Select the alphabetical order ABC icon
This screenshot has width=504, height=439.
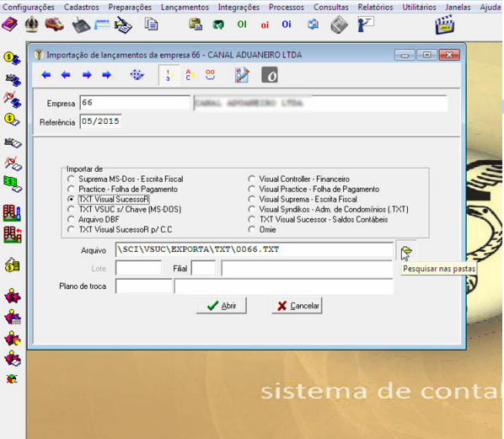tap(190, 75)
